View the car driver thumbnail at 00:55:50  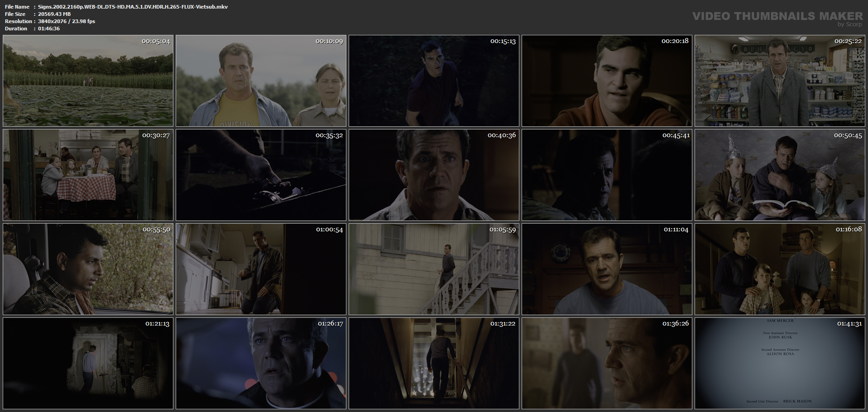click(x=88, y=269)
